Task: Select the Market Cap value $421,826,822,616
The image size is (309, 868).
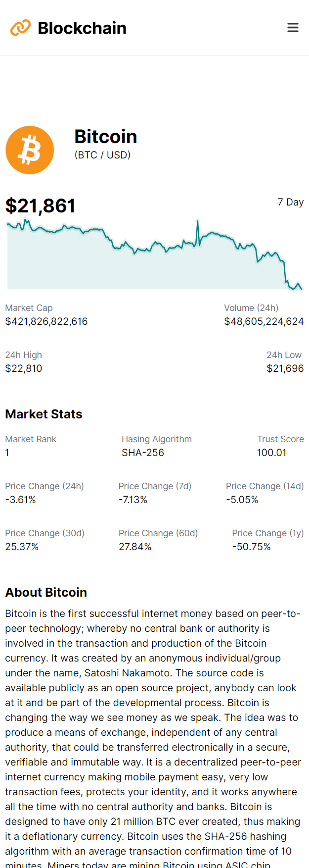Action: pyautogui.click(x=46, y=321)
